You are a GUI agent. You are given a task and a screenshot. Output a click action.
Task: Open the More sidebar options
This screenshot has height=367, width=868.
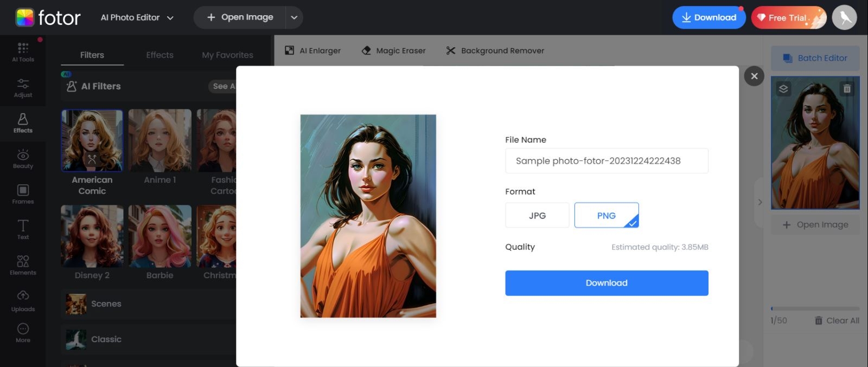click(x=23, y=333)
